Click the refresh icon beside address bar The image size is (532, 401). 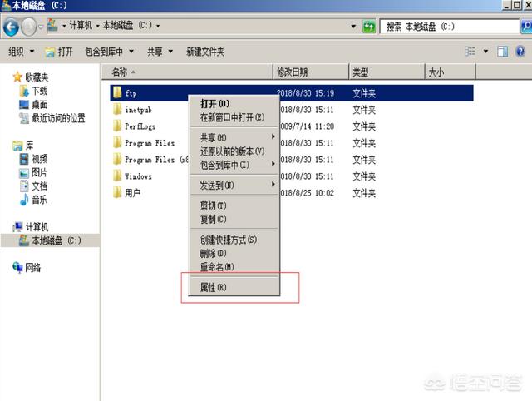click(x=369, y=27)
